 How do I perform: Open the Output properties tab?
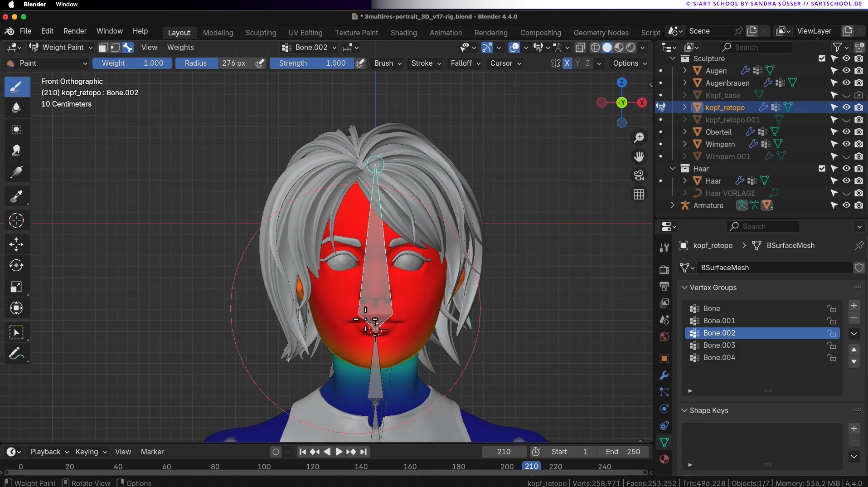[664, 286]
